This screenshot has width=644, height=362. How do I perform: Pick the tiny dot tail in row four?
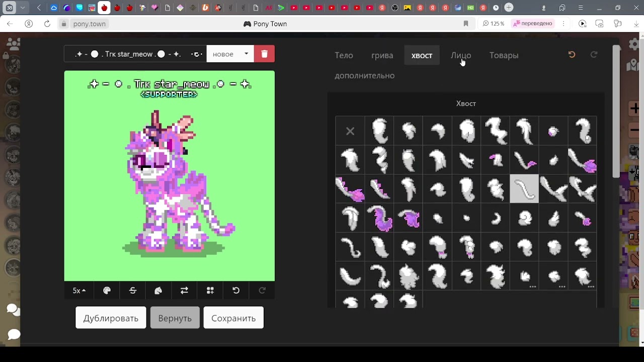coord(466,218)
